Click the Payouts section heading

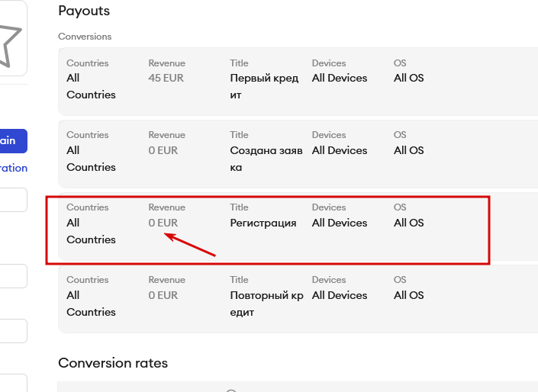pyautogui.click(x=84, y=11)
